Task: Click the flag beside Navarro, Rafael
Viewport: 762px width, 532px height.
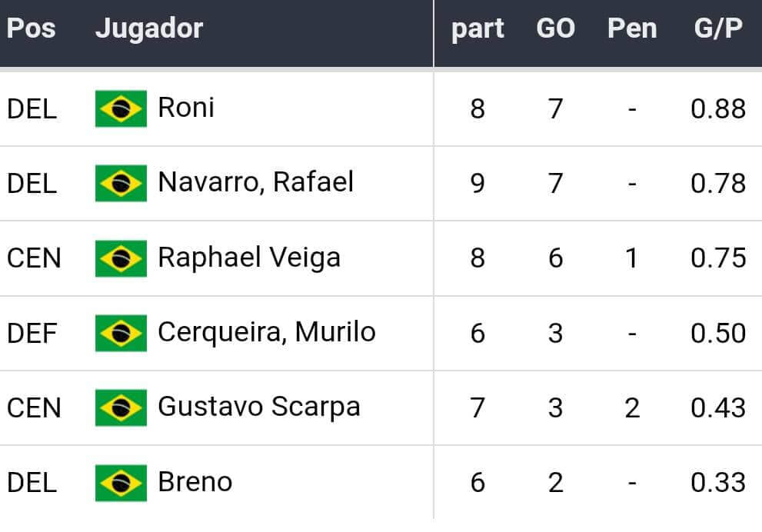Action: pos(121,183)
